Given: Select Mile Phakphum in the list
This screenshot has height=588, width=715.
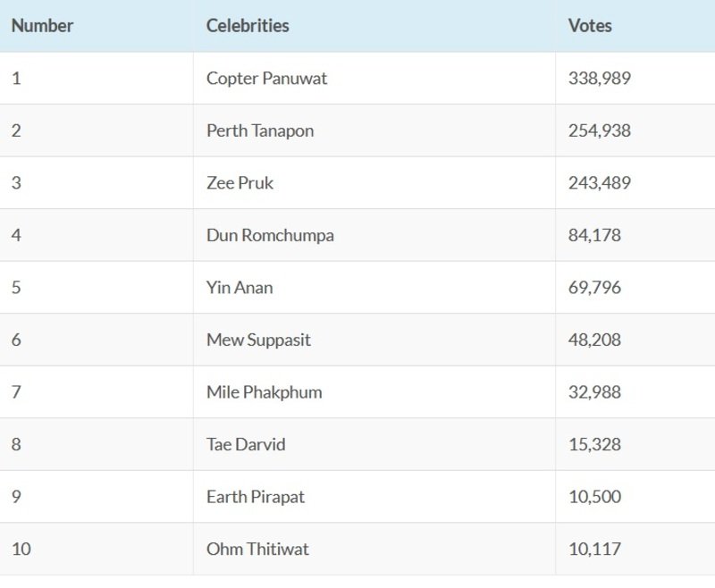Looking at the screenshot, I should coord(264,392).
